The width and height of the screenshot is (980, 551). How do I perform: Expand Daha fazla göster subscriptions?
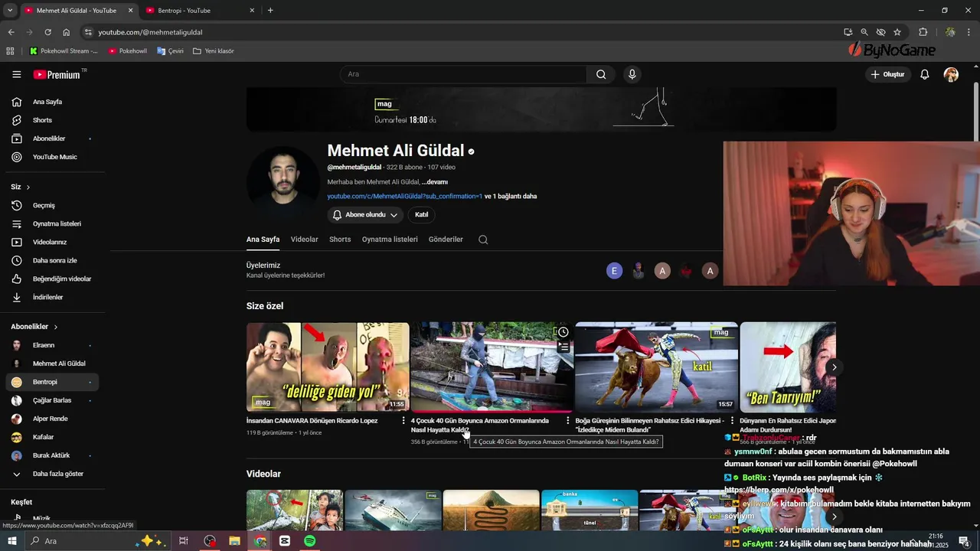click(52, 474)
